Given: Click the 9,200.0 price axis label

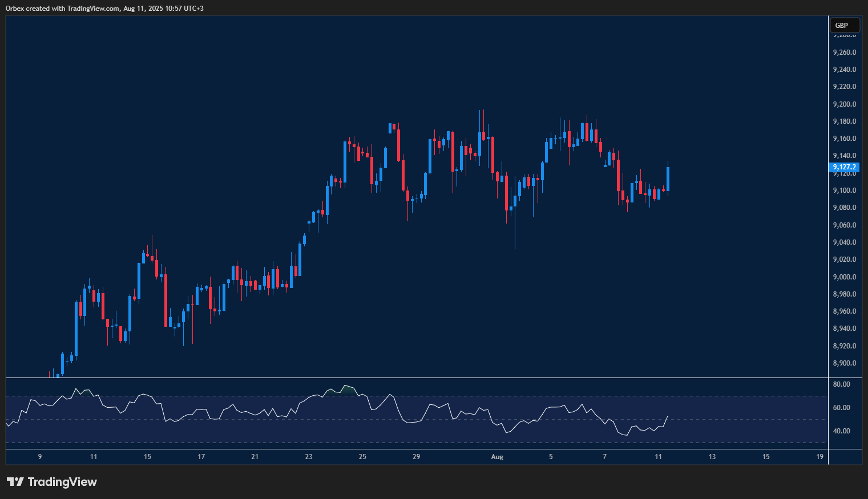Looking at the screenshot, I should (x=845, y=104).
